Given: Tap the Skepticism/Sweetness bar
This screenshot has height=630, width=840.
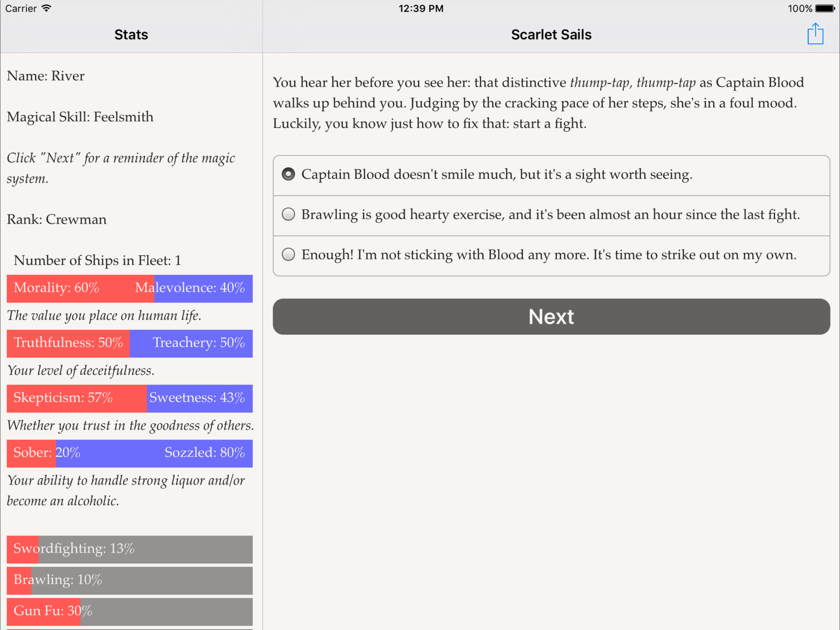Looking at the screenshot, I should coord(129,398).
